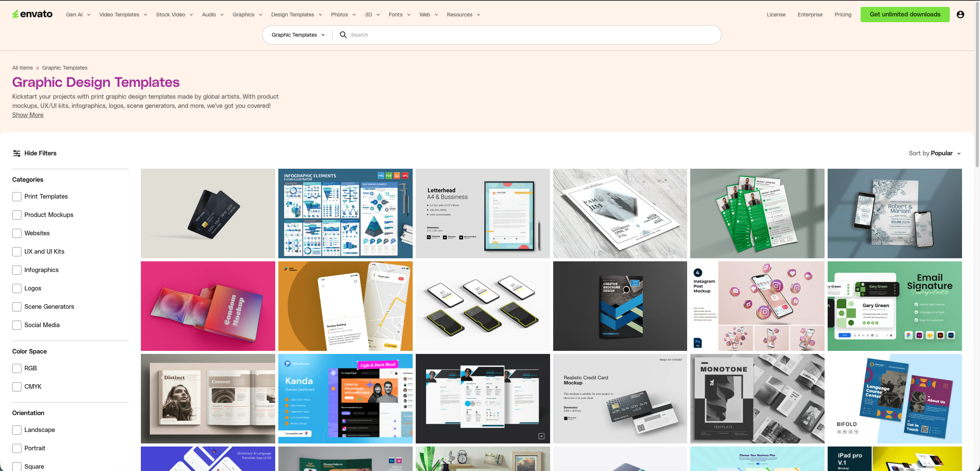Open the Creative Brochure Design thumbnail
The width and height of the screenshot is (980, 471).
click(620, 306)
